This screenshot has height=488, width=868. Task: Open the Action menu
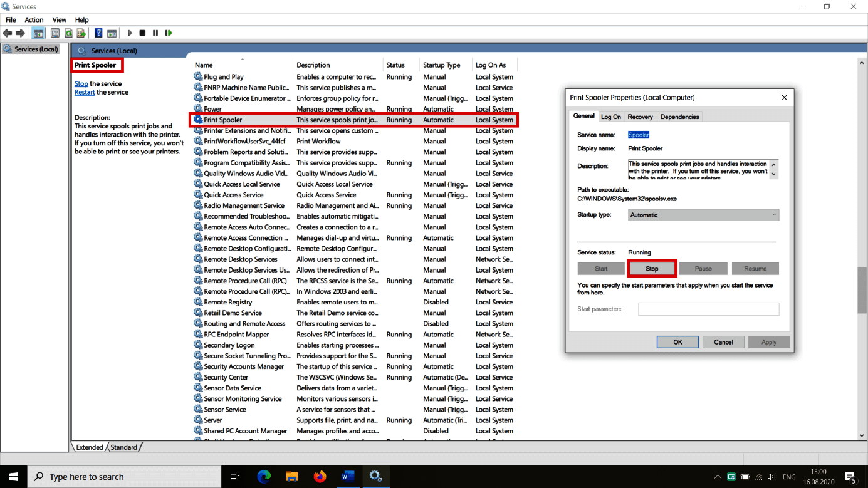click(33, 19)
